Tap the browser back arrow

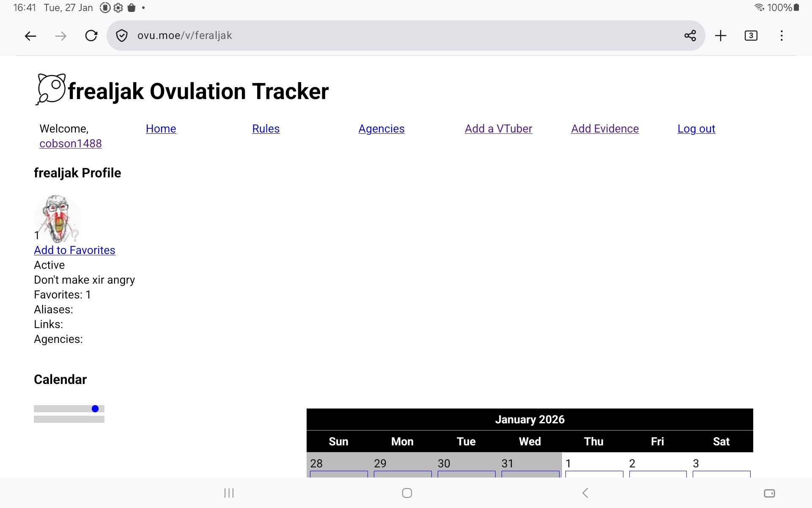coord(30,36)
